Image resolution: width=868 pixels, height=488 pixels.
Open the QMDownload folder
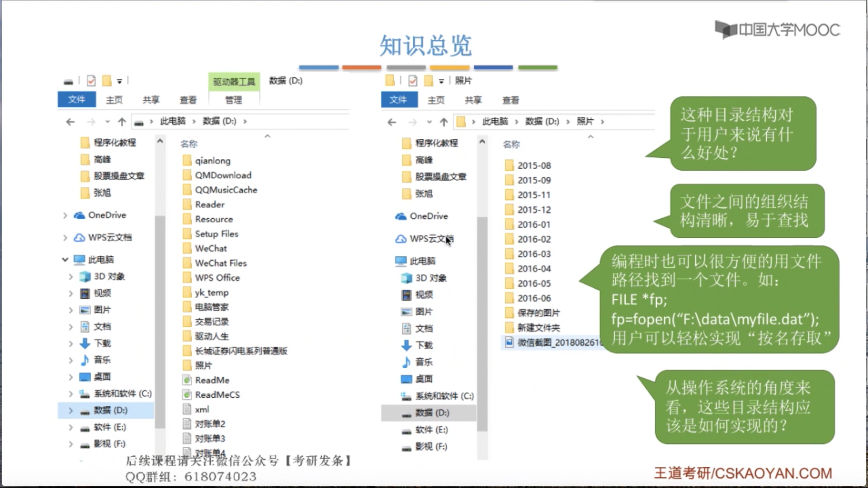click(217, 175)
